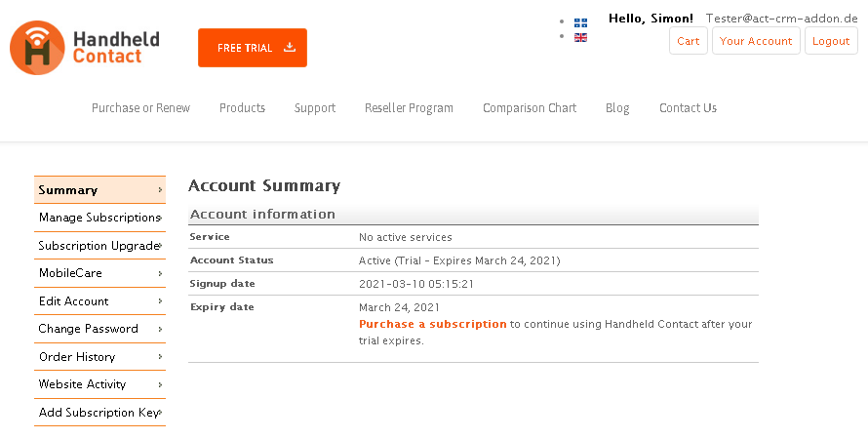Open the Cart
Viewport: 868px width, 439px height.
(689, 41)
